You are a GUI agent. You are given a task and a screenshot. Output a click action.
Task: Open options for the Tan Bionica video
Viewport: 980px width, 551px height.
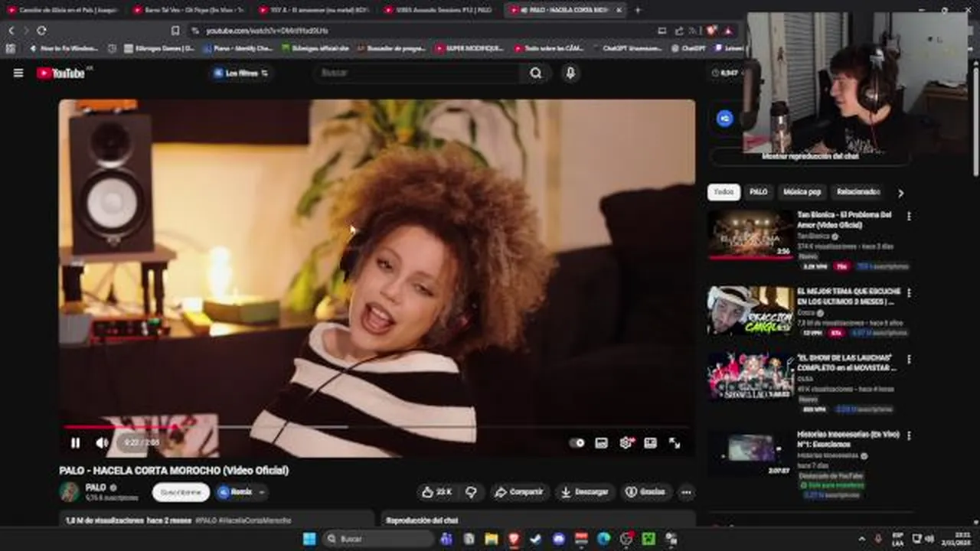point(909,217)
